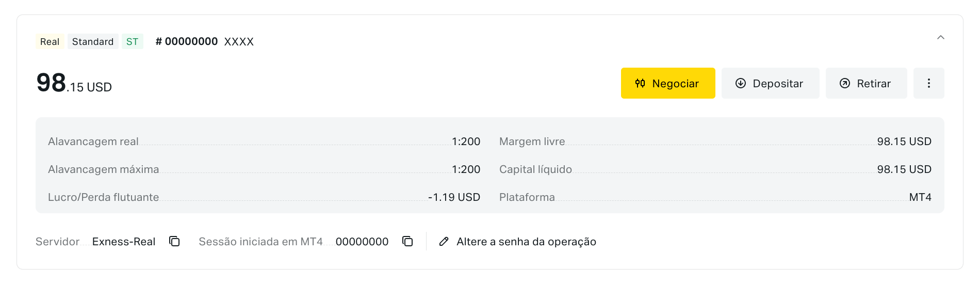Copy the MT4 login number
The width and height of the screenshot is (980, 284).
(x=408, y=241)
